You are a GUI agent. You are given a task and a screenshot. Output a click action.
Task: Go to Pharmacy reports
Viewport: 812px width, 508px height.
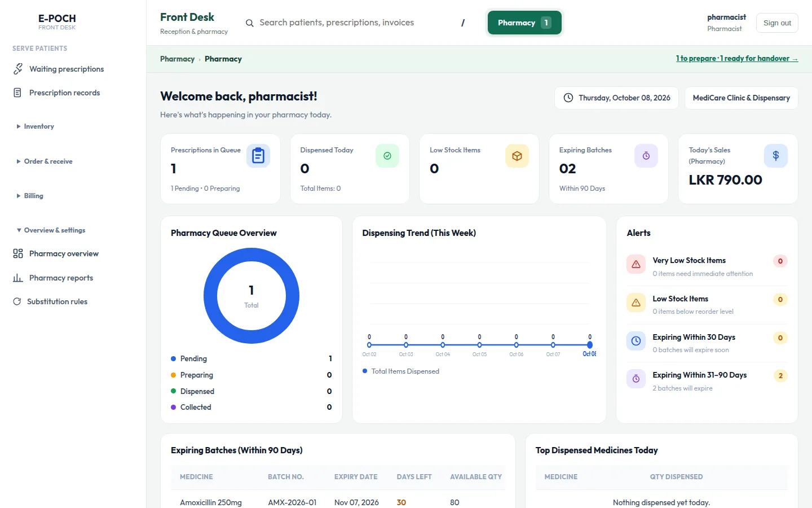[x=61, y=278]
